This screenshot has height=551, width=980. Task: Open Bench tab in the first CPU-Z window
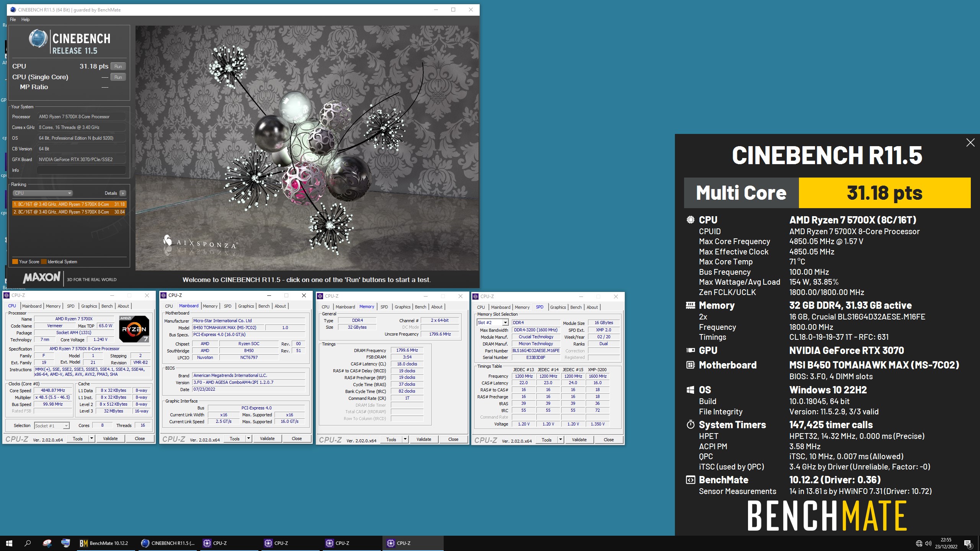click(107, 306)
